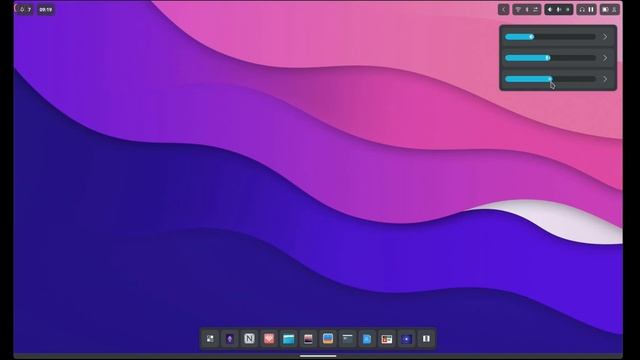Image resolution: width=640 pixels, height=360 pixels.
Task: Launch the purple dark app icon in dock
Action: coord(230,338)
